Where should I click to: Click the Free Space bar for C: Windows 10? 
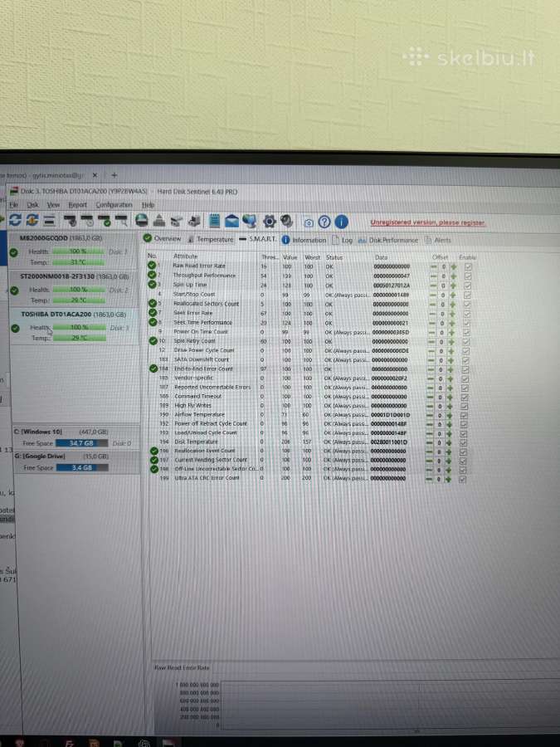[82, 443]
